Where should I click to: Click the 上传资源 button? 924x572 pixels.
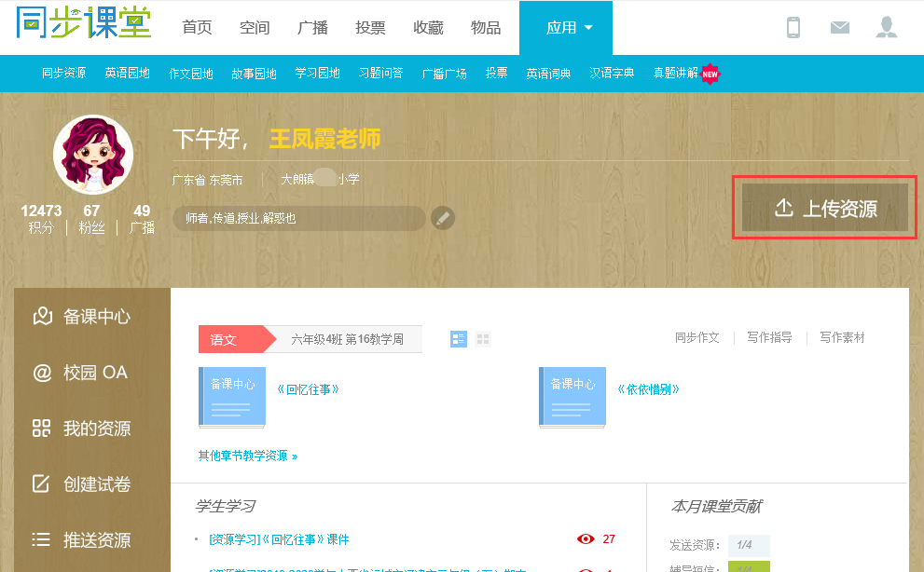point(824,208)
